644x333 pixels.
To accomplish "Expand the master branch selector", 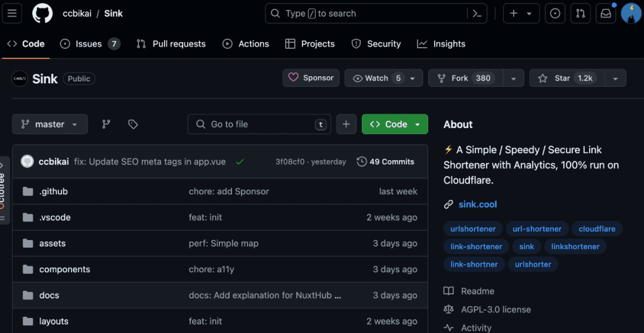I will point(50,124).
